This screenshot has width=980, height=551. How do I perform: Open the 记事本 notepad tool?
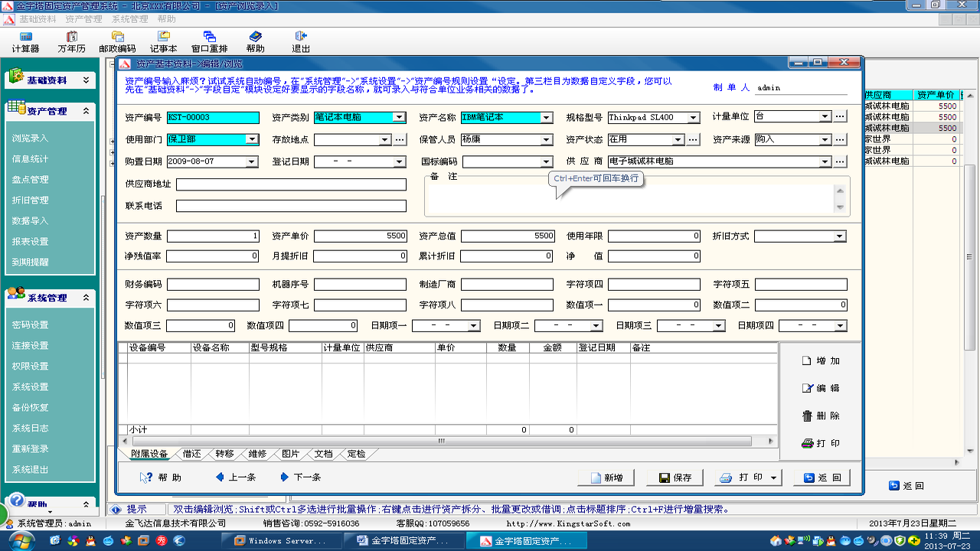click(x=163, y=41)
